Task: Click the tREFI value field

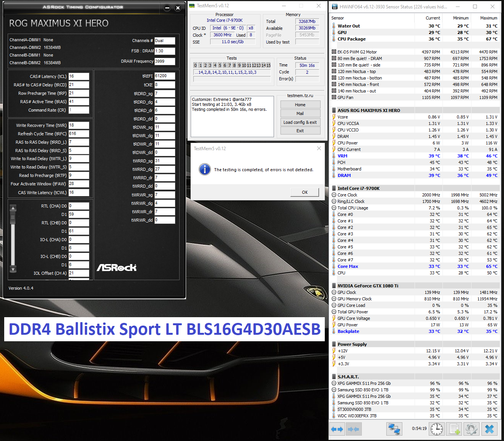Action: (x=165, y=76)
